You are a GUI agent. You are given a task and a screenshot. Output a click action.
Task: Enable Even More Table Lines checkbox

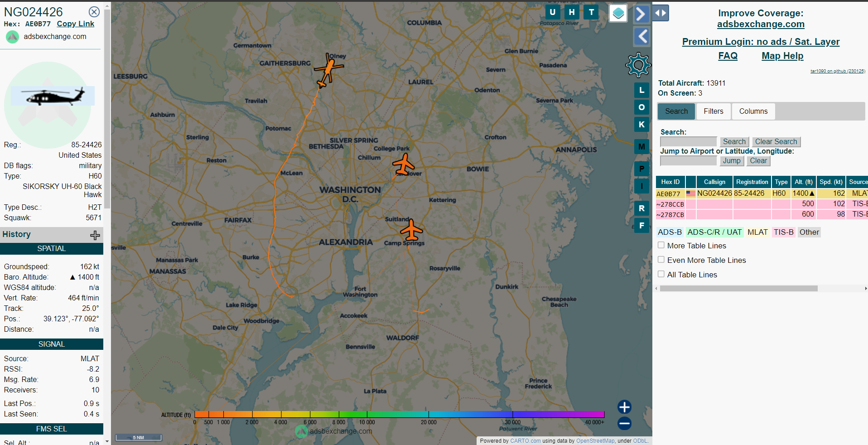point(661,260)
